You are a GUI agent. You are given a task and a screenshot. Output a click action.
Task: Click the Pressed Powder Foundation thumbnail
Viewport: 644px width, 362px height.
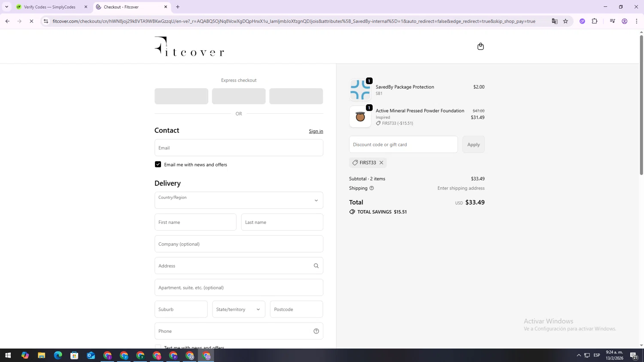[x=360, y=117]
